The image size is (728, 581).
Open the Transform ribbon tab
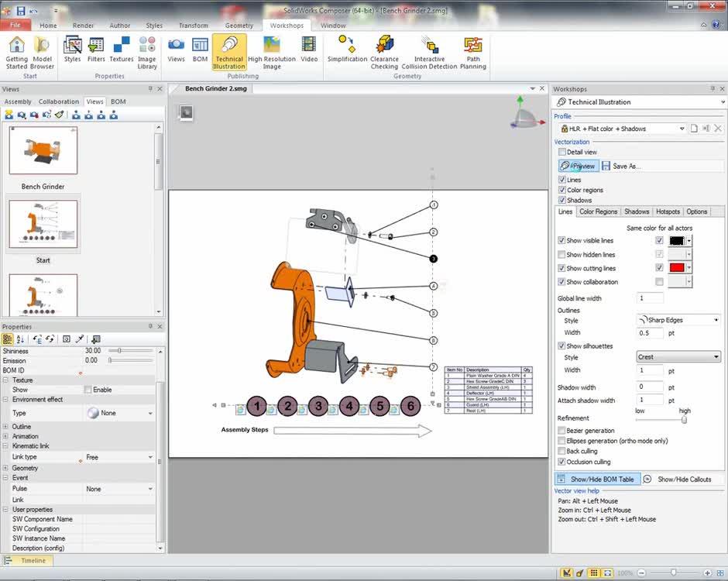point(193,25)
